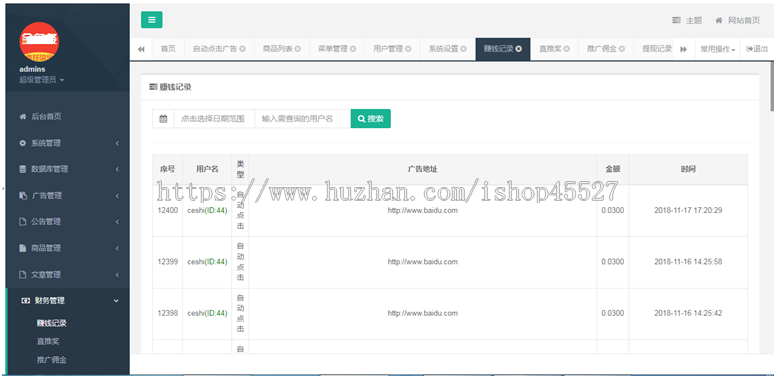This screenshot has height=378, width=776.
Task: Click the 0.0300 amount in row 12400
Action: [x=613, y=210]
